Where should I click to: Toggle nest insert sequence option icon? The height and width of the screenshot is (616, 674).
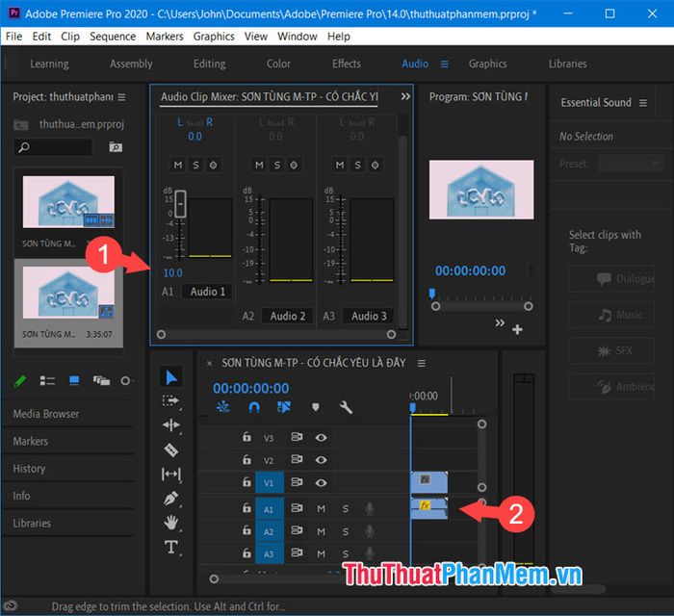coord(223,407)
